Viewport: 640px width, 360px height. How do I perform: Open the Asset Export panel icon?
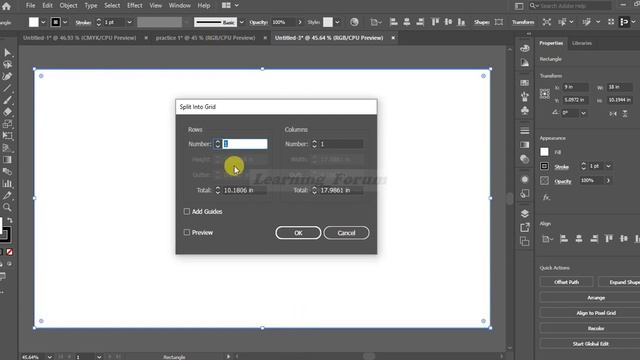pos(524,227)
